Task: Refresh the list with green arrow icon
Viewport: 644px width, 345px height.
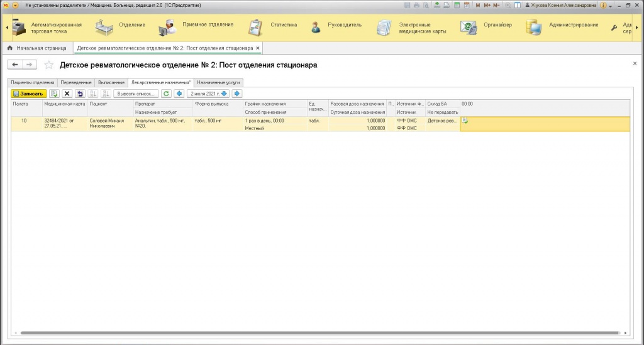Action: coord(166,94)
